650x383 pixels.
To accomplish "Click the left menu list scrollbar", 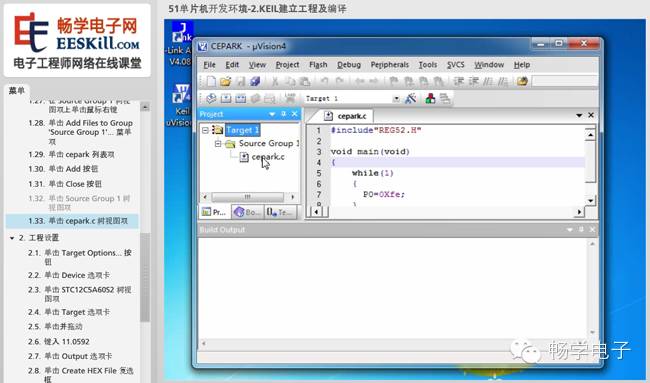I will point(145,278).
